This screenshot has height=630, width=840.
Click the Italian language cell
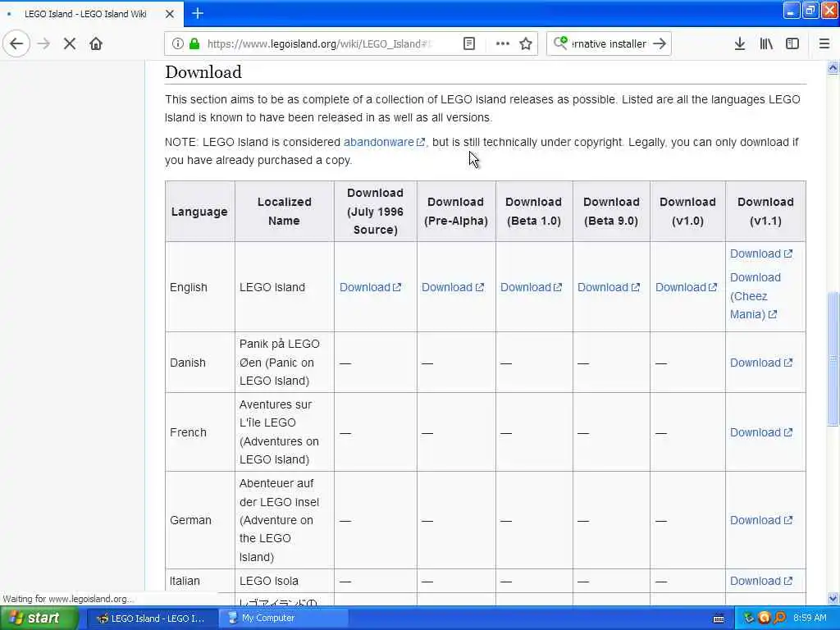point(200,581)
